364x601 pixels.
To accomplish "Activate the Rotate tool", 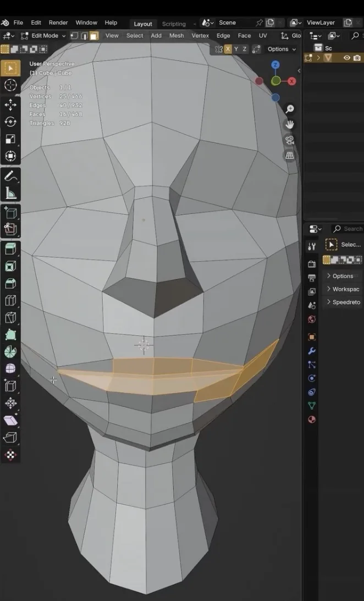I will coord(10,122).
